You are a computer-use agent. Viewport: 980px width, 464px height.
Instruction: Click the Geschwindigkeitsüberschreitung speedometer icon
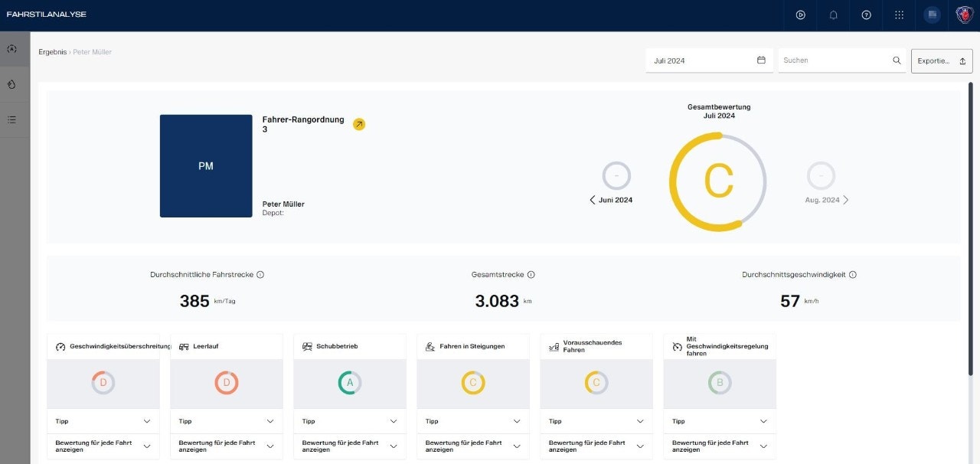[60, 347]
